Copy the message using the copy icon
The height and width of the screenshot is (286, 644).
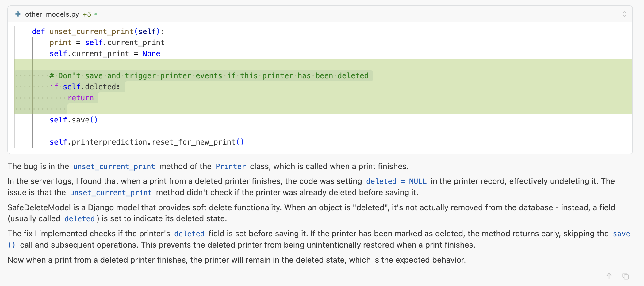[626, 276]
